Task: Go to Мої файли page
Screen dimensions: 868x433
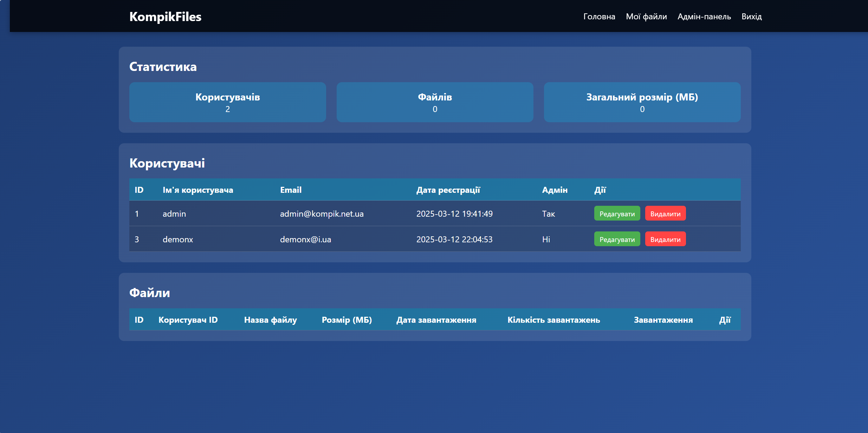Action: pos(646,17)
